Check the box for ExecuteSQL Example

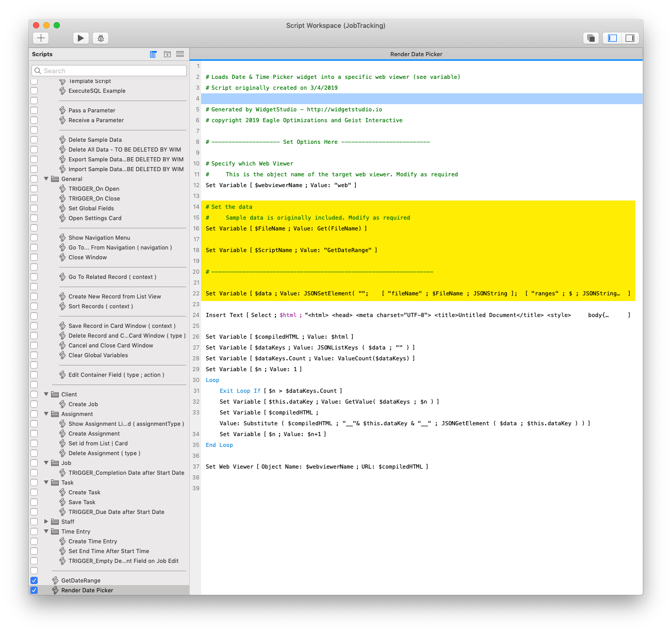click(34, 91)
